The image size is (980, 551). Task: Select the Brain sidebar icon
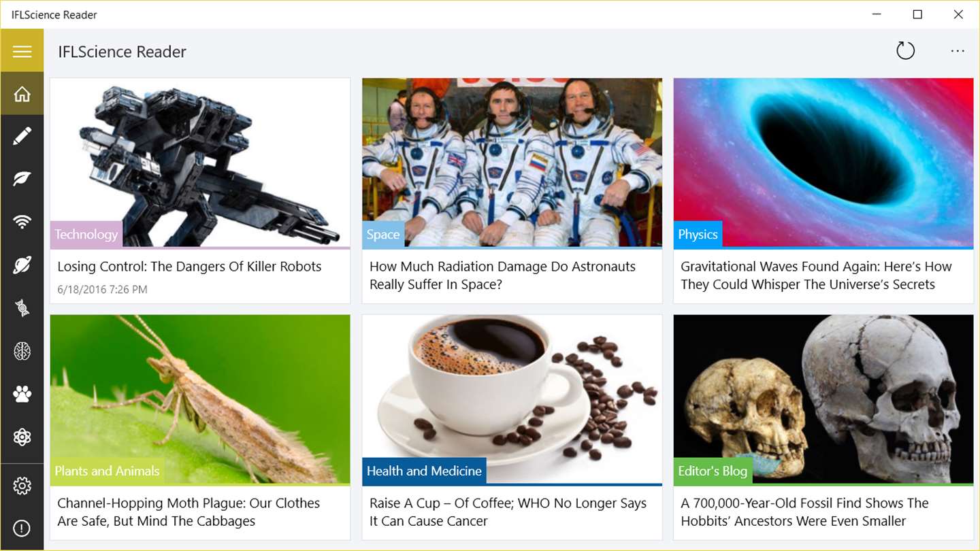(22, 351)
